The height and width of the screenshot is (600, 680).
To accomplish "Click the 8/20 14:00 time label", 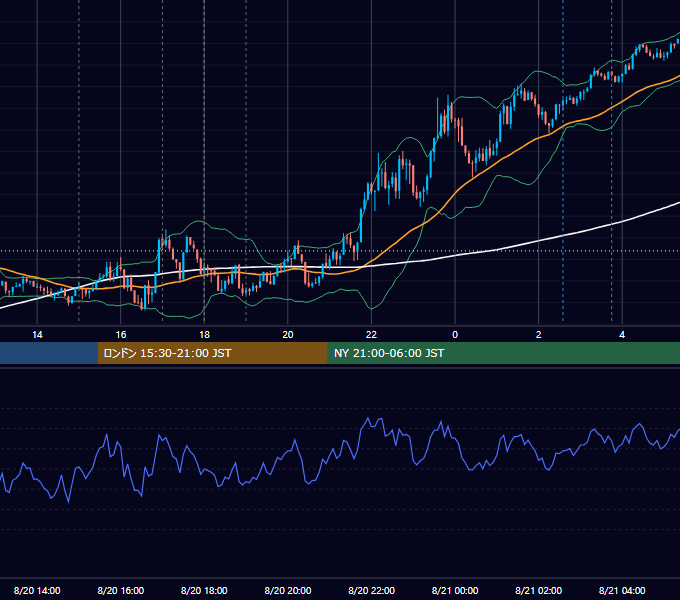I will [x=37, y=590].
